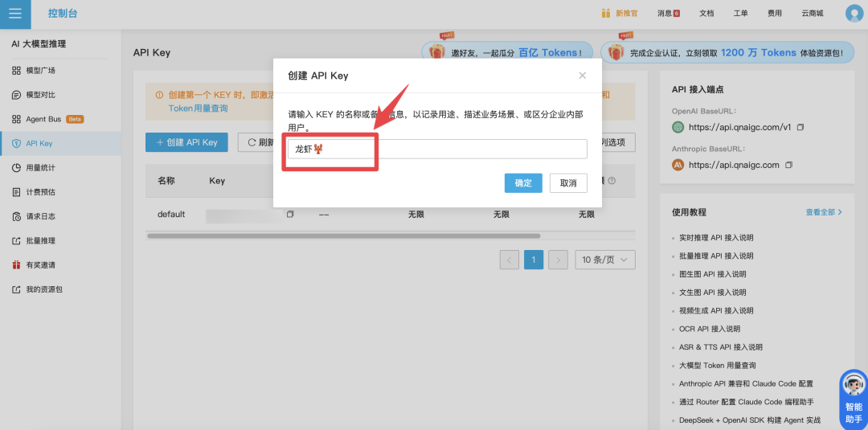The width and height of the screenshot is (868, 430).
Task: Expand 查看全部 tutorials link
Action: tap(824, 212)
